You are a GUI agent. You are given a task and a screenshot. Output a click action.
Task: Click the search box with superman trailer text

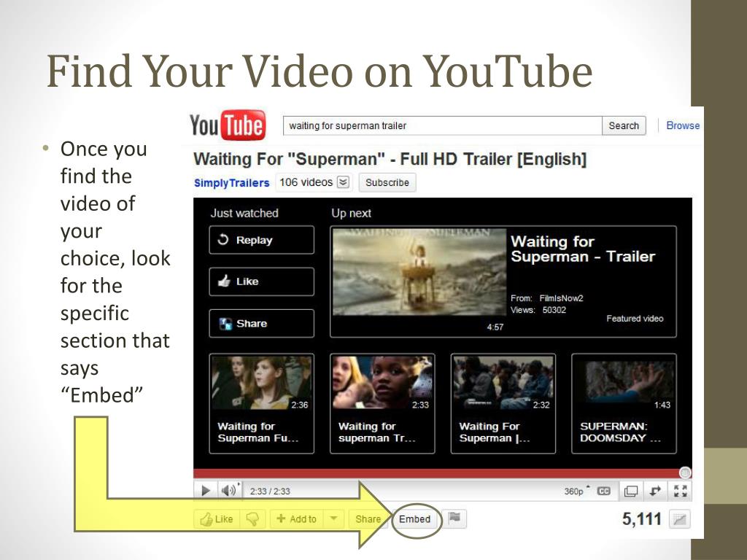pyautogui.click(x=443, y=125)
